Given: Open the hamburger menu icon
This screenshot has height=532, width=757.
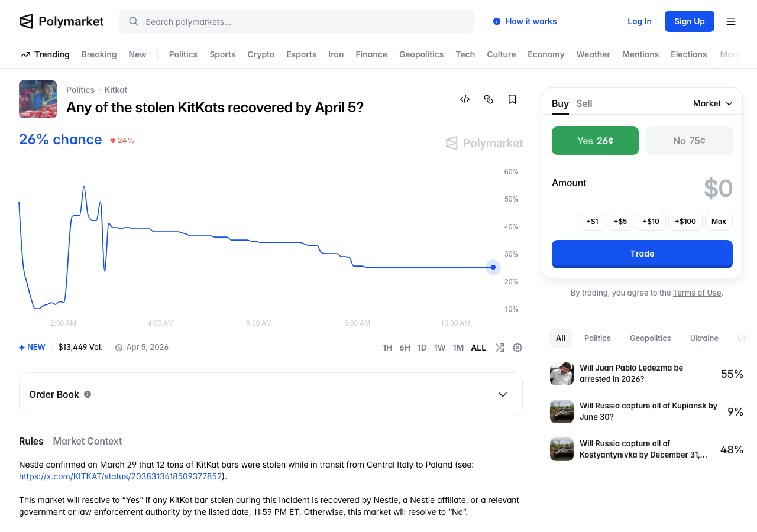Looking at the screenshot, I should click(731, 21).
